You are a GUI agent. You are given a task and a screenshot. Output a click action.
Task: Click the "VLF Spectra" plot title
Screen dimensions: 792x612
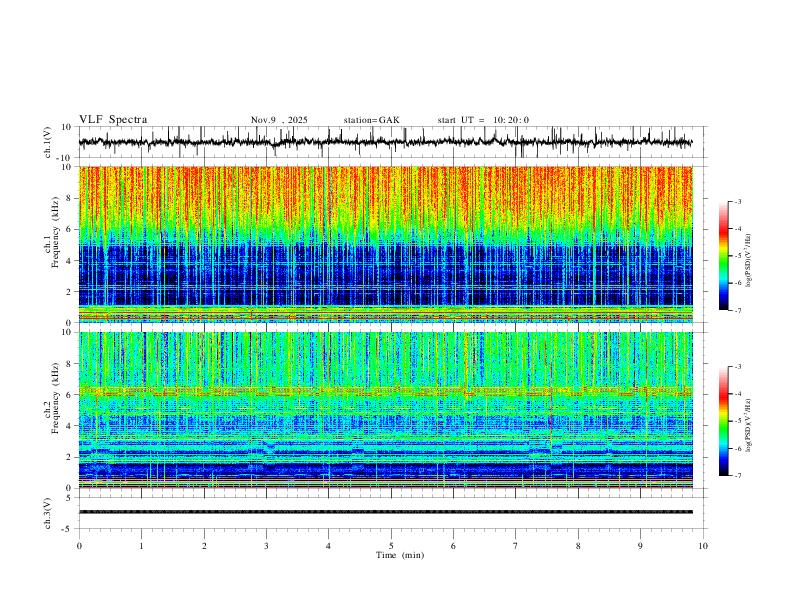click(113, 120)
